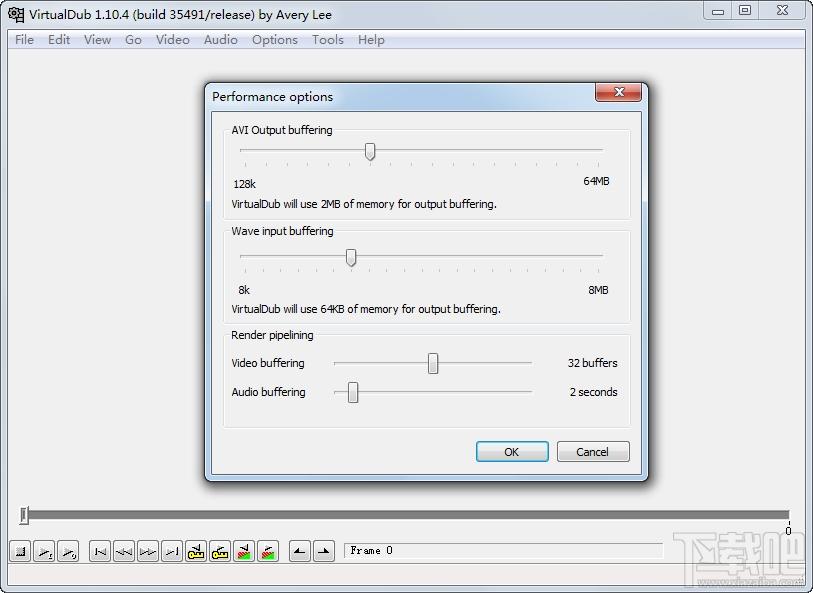Screen dimensions: 813x593
Task: Open the Go menu
Action: pyautogui.click(x=133, y=40)
